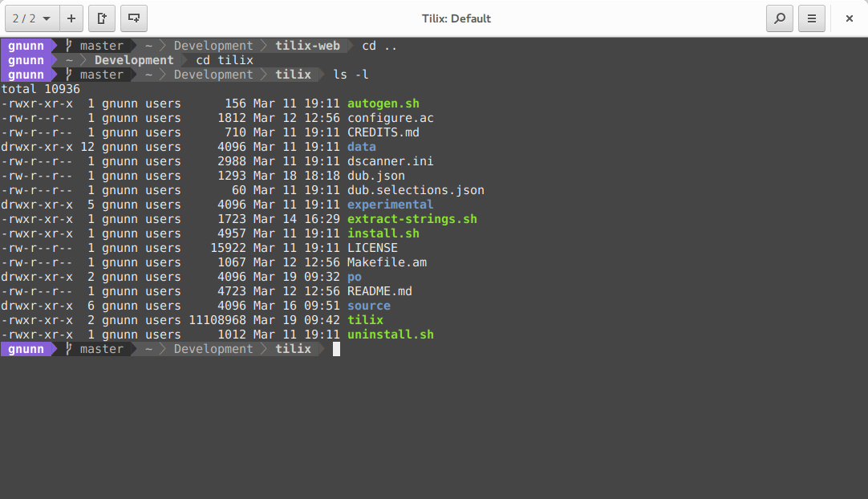Viewport: 868px width, 499px height.
Task: Click the 'experimental' directory name
Action: click(x=390, y=205)
